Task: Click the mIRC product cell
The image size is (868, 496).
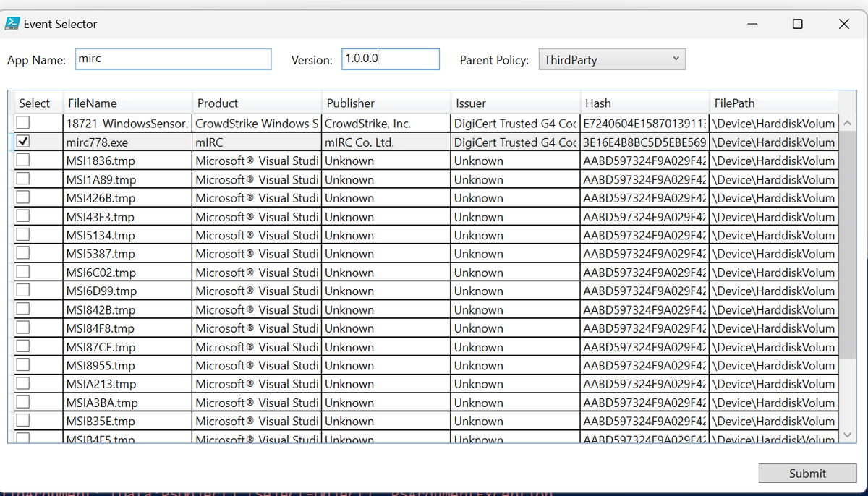Action: tap(258, 142)
